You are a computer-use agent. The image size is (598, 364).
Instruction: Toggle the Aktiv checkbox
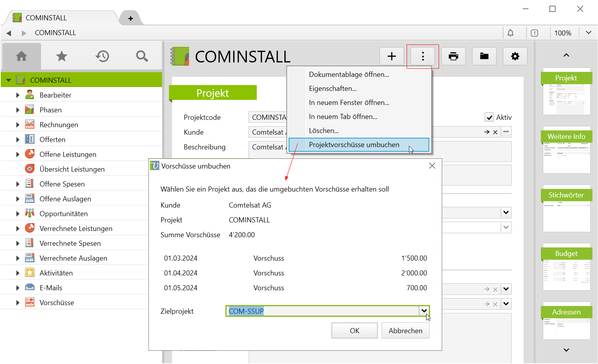point(489,117)
